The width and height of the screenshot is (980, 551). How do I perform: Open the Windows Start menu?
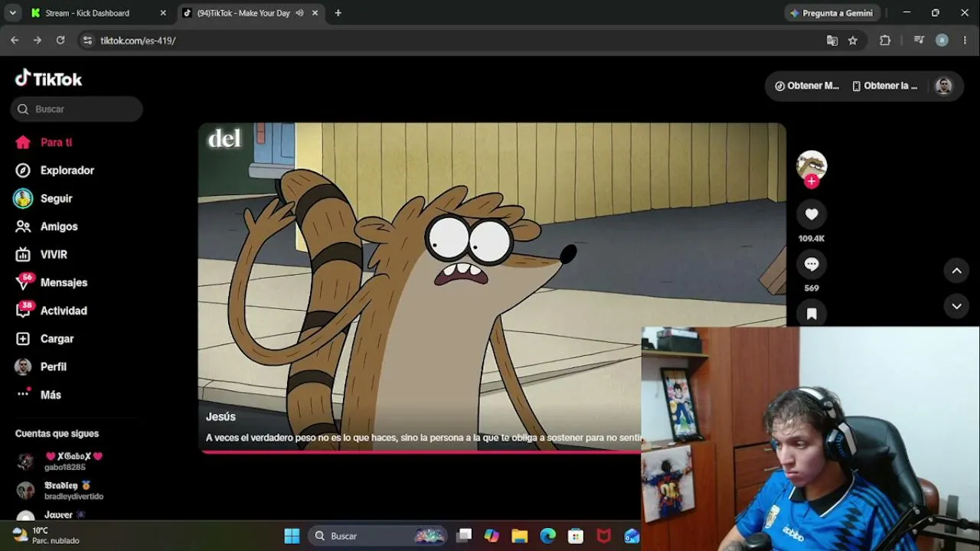292,536
